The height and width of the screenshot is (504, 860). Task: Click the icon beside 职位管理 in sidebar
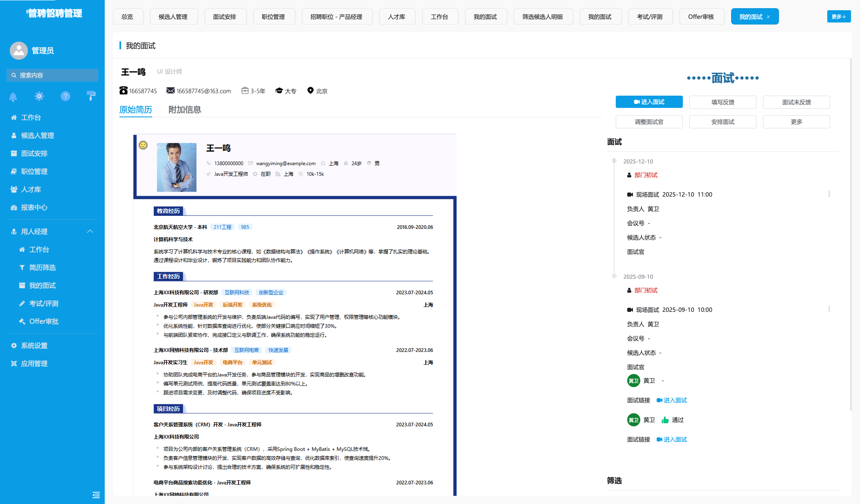tap(14, 172)
